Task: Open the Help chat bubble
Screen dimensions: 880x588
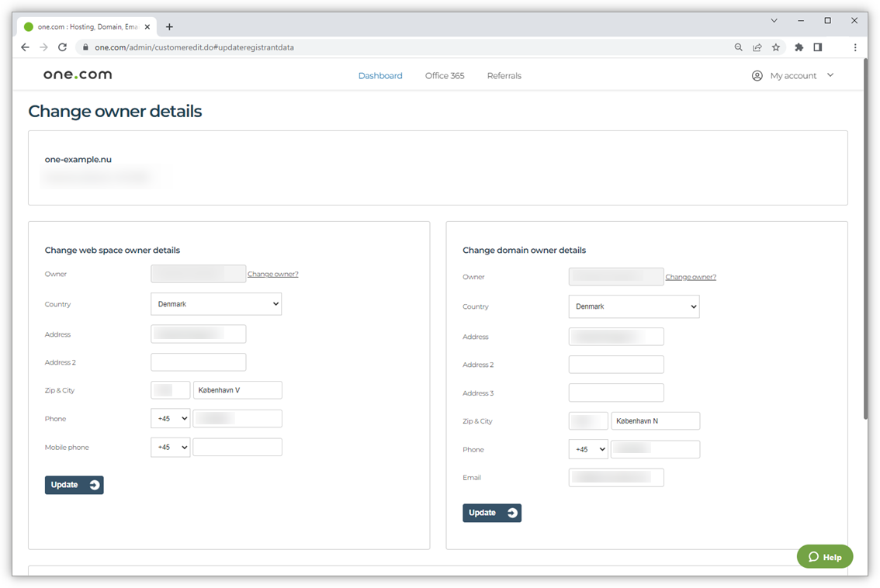Action: tap(824, 556)
